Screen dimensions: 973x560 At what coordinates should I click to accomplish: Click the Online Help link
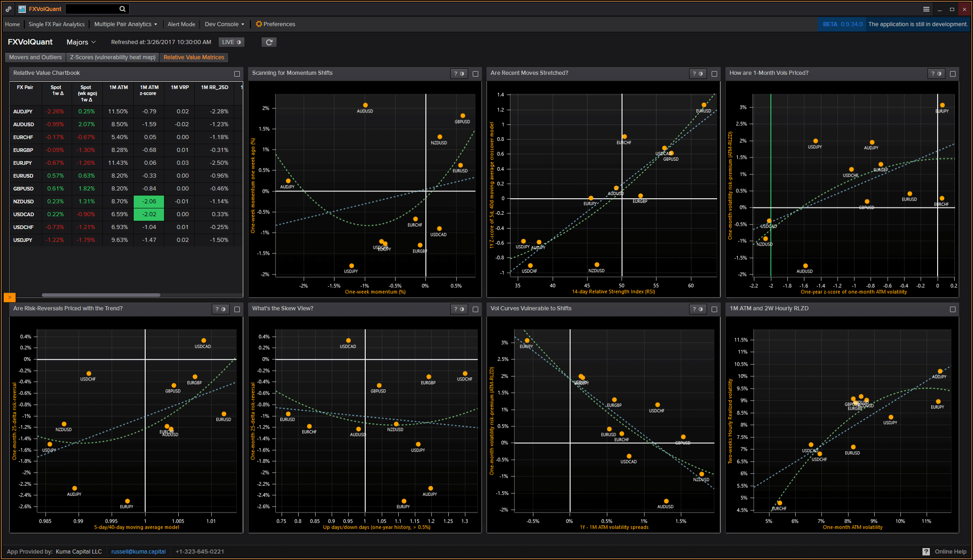point(950,551)
